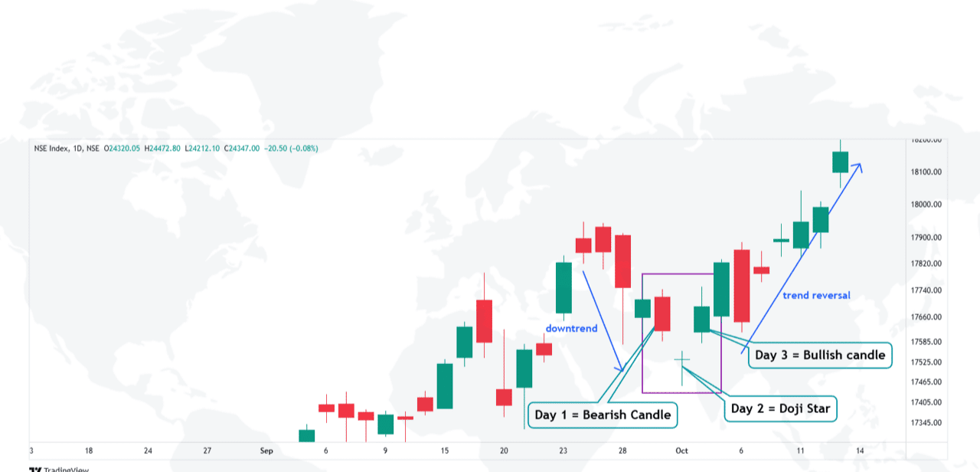Click the "Day 2 = Doji Star" callout
This screenshot has height=472, width=980.
click(780, 408)
